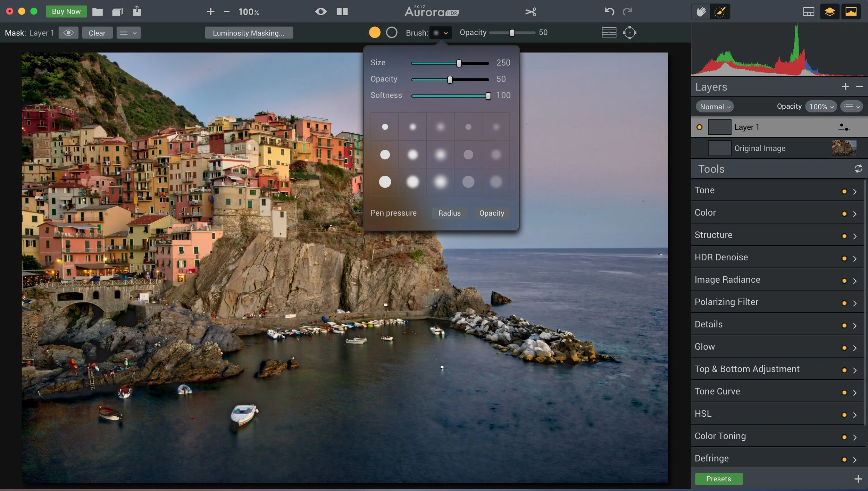Open the layer opacity 100% dropdown
This screenshot has height=491, width=868.
(x=821, y=107)
